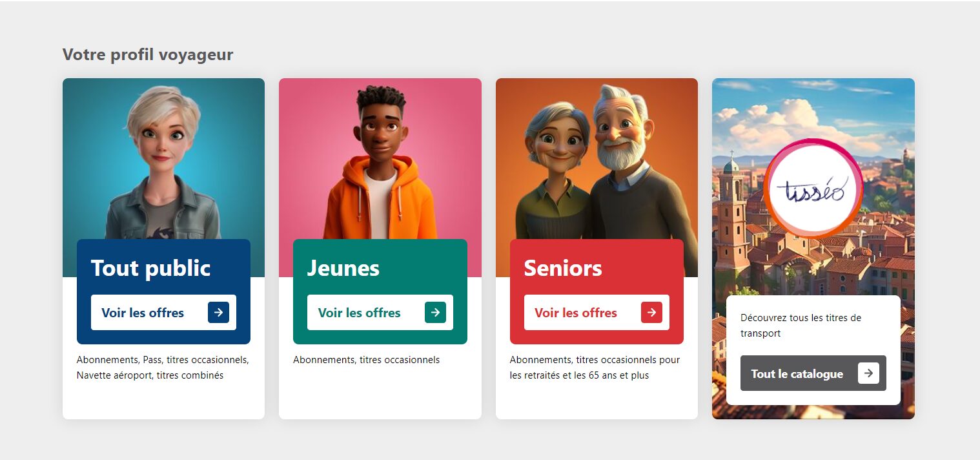Click the Abonnements, Pass, titres occasionnels description
The image size is (980, 460).
click(163, 368)
